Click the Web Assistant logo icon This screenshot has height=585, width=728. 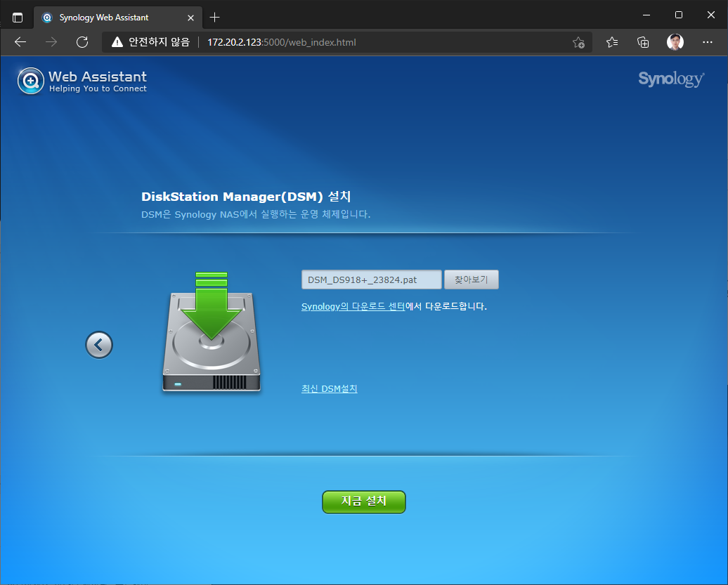[x=31, y=81]
